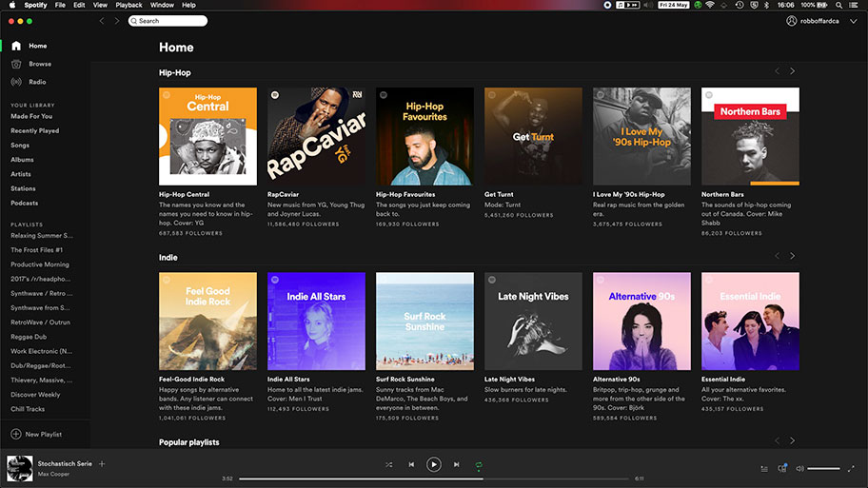Show previous Popular playlists items
The height and width of the screenshot is (488, 868).
pos(778,441)
